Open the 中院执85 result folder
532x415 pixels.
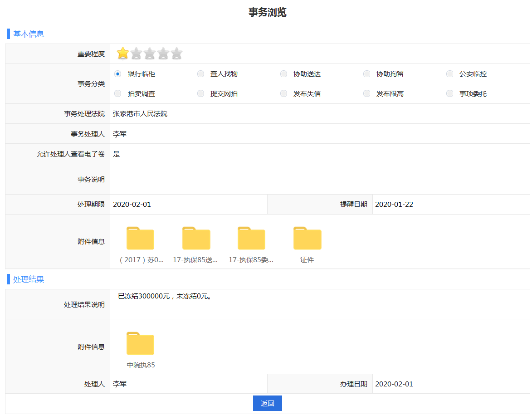coord(140,344)
